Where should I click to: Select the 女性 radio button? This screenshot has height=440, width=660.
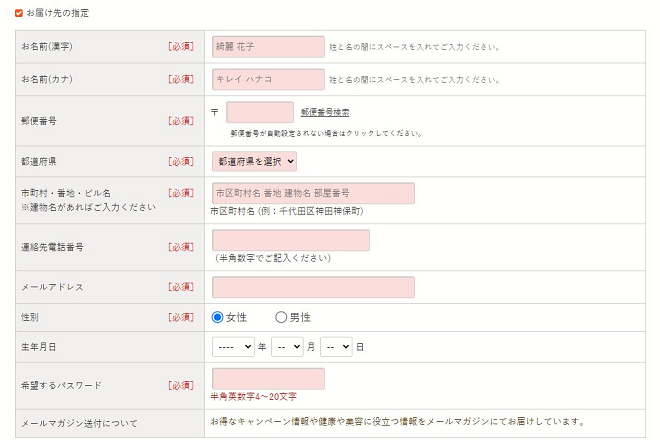[x=218, y=317]
